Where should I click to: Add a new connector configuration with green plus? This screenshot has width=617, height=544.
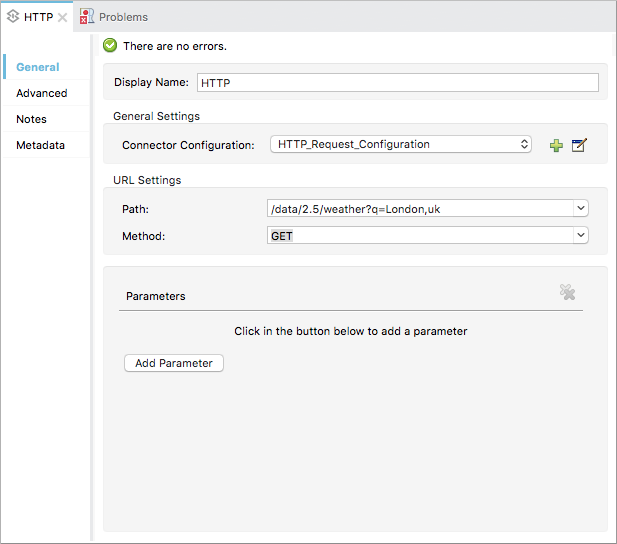coord(556,145)
